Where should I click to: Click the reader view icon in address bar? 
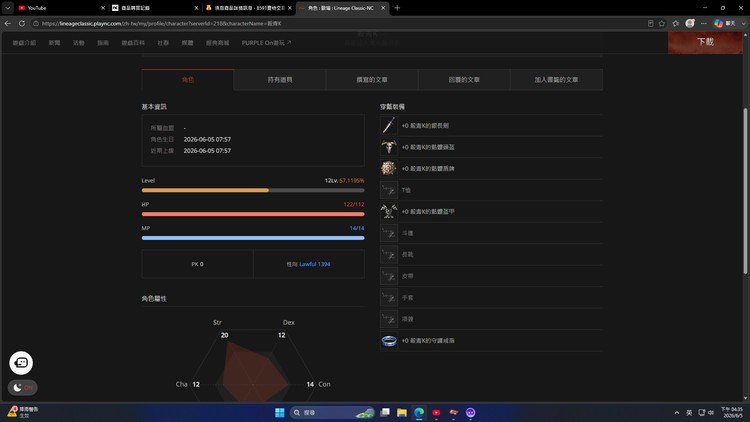click(651, 23)
